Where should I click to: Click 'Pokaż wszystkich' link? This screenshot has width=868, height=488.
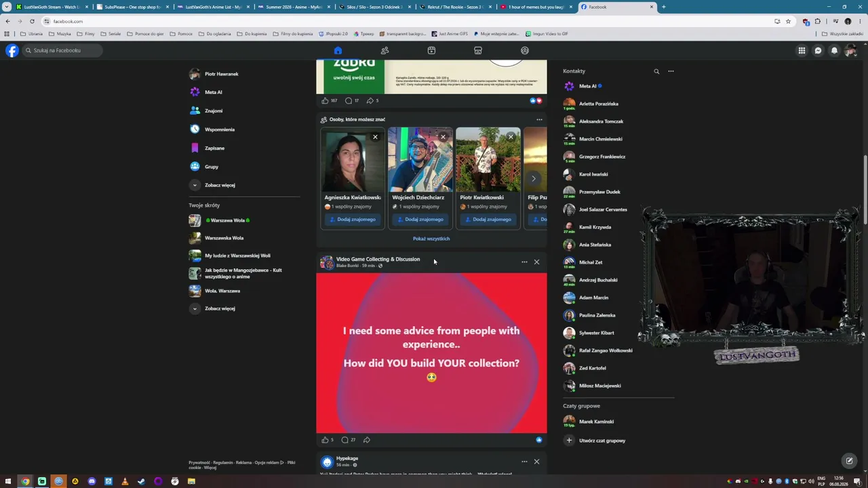pyautogui.click(x=431, y=239)
